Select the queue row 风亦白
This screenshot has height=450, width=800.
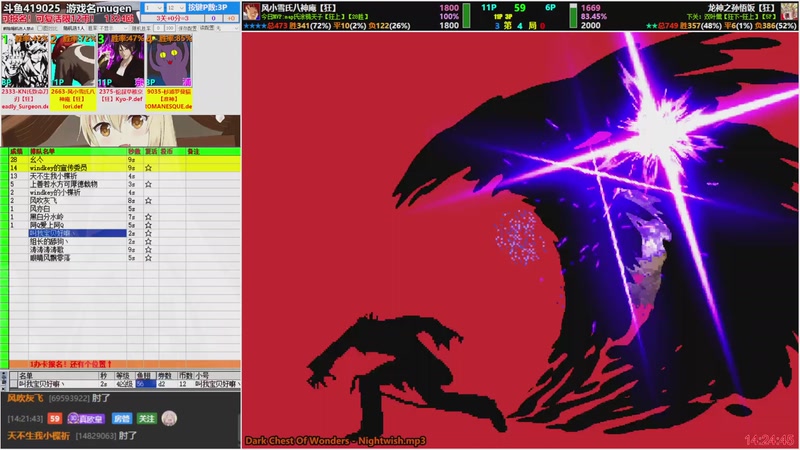click(120, 209)
